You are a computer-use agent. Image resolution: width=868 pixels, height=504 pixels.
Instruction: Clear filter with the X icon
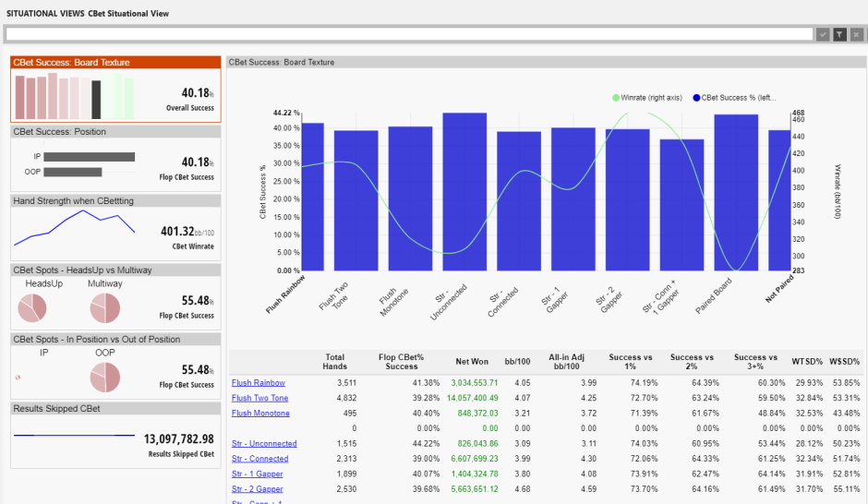tap(856, 34)
